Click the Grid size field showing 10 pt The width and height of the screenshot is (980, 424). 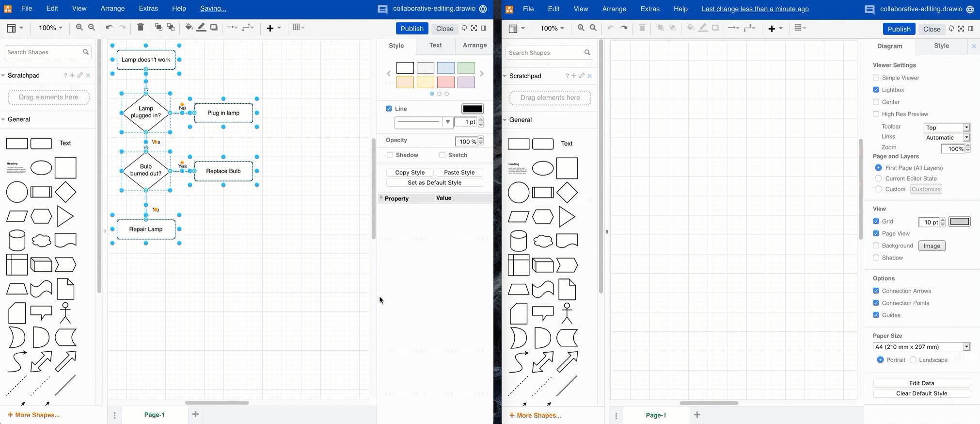coord(929,222)
